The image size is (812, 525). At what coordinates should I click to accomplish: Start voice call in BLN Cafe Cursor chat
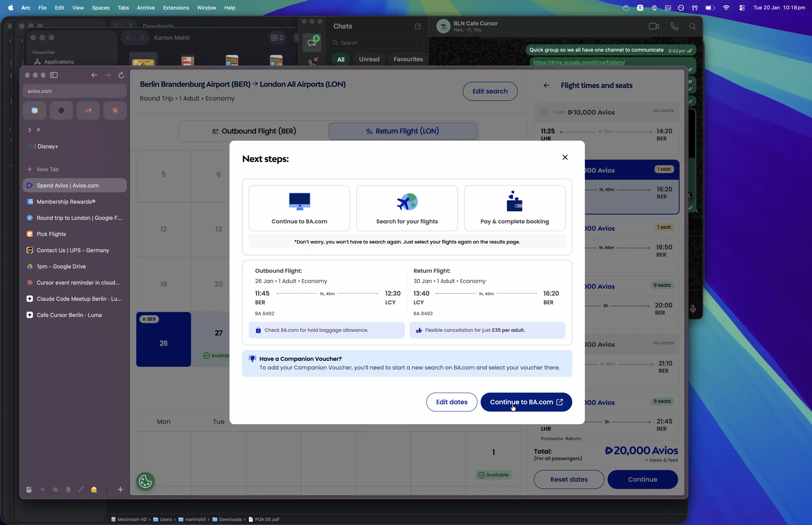674,26
